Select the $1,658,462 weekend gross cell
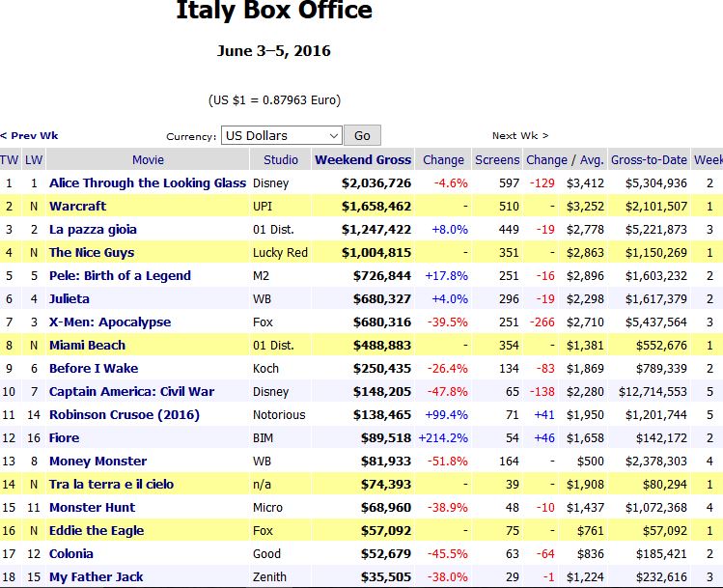Viewport: 723px width, 588px height. coord(376,207)
